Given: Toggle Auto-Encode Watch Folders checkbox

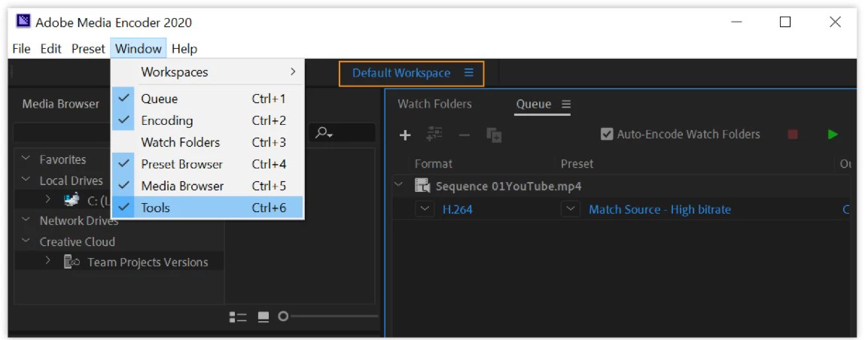Looking at the screenshot, I should coord(607,135).
